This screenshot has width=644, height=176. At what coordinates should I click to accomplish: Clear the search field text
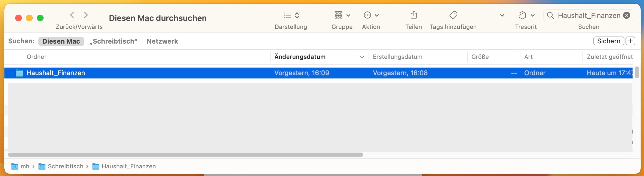pyautogui.click(x=627, y=15)
